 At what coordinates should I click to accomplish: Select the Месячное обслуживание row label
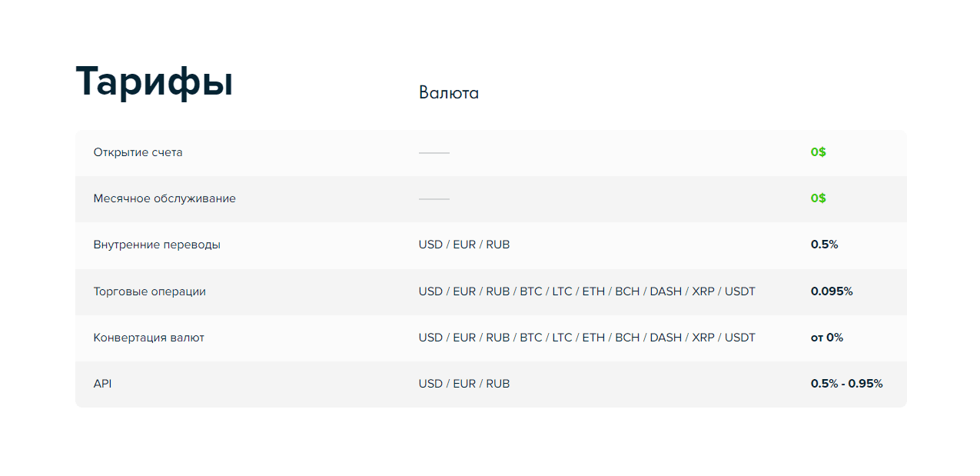point(164,198)
